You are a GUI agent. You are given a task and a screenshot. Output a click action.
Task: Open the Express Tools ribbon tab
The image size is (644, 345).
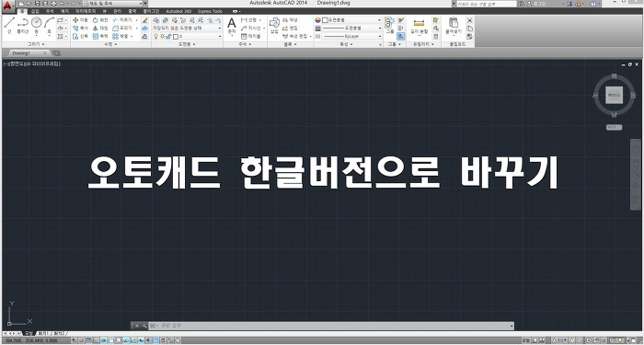coord(210,11)
